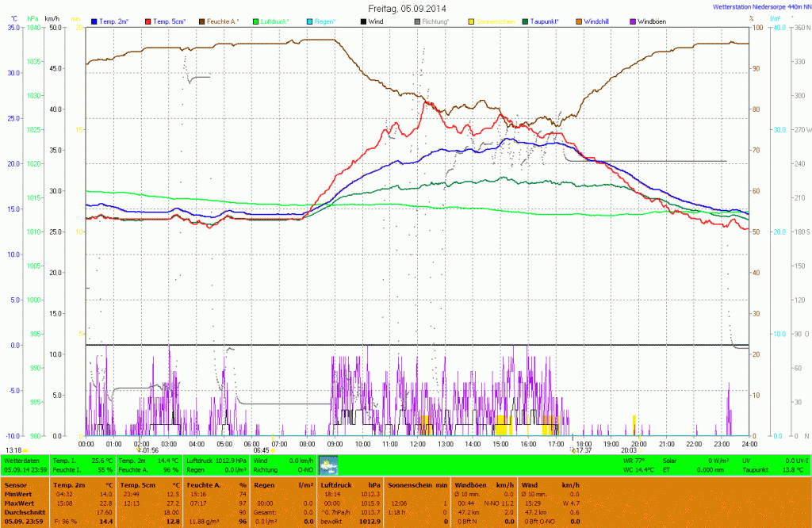The width and height of the screenshot is (812, 528).
Task: Click the brown Feuchte A. legend square
Action: coord(202,21)
